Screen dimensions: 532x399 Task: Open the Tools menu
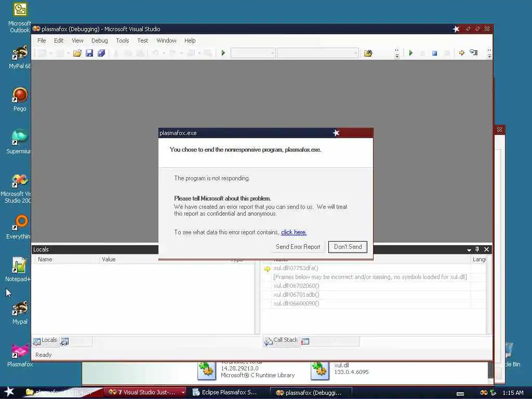tap(123, 41)
